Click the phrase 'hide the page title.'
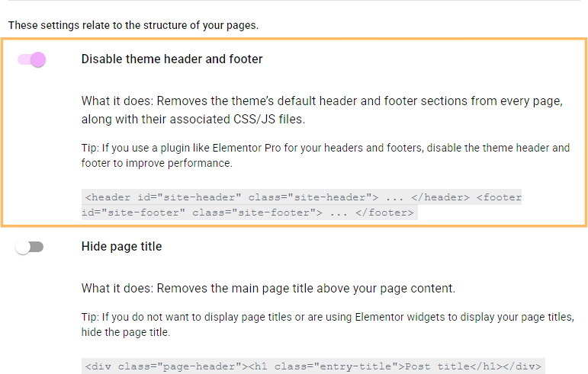 tap(126, 332)
